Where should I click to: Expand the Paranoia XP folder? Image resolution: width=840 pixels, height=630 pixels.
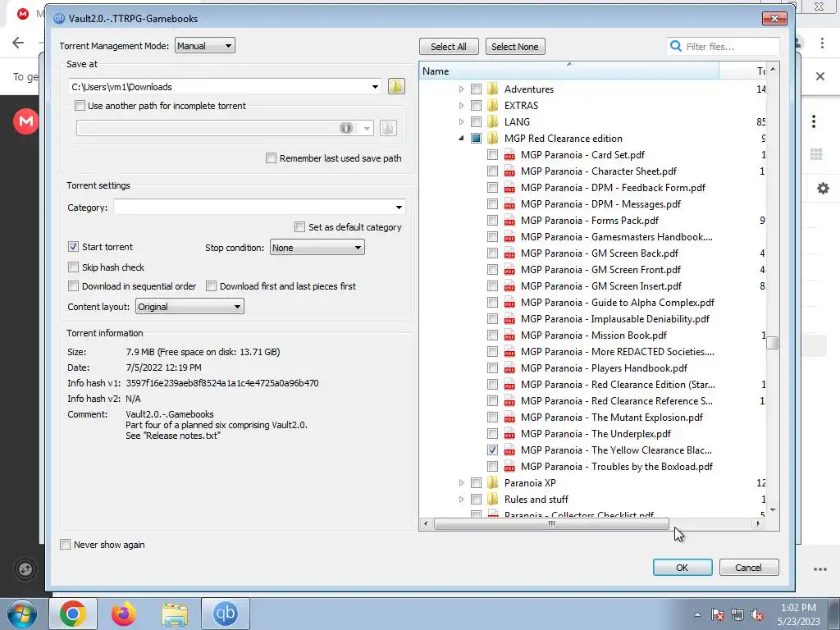click(461, 482)
